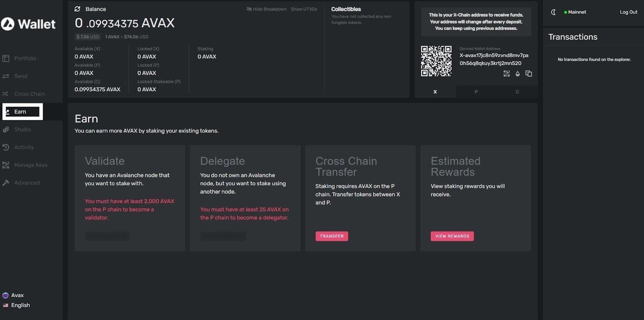The height and width of the screenshot is (320, 644).
Task: Toggle Hide Breakdown in balance panel
Action: (266, 9)
